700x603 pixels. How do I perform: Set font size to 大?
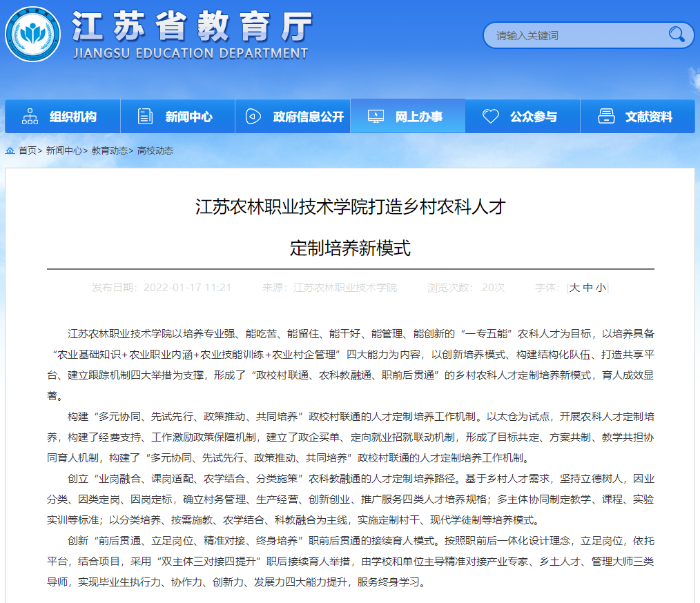tap(574, 288)
